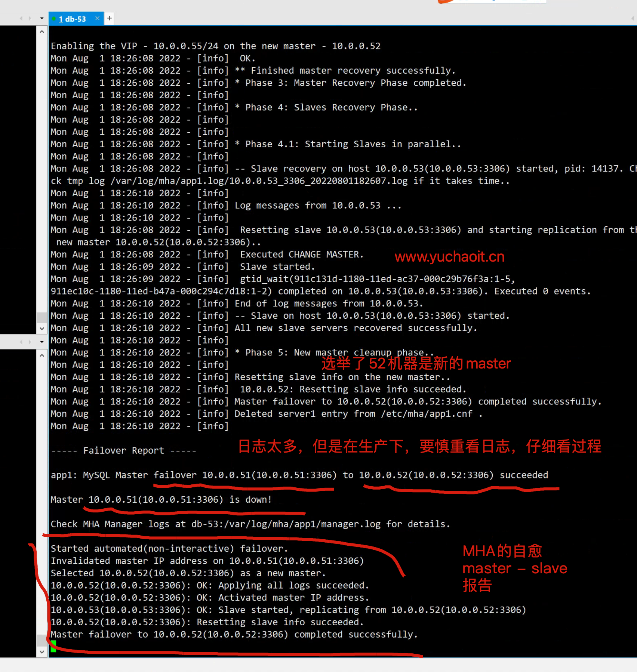Switch to the 1 db-53 tab
This screenshot has width=637, height=672.
click(73, 19)
